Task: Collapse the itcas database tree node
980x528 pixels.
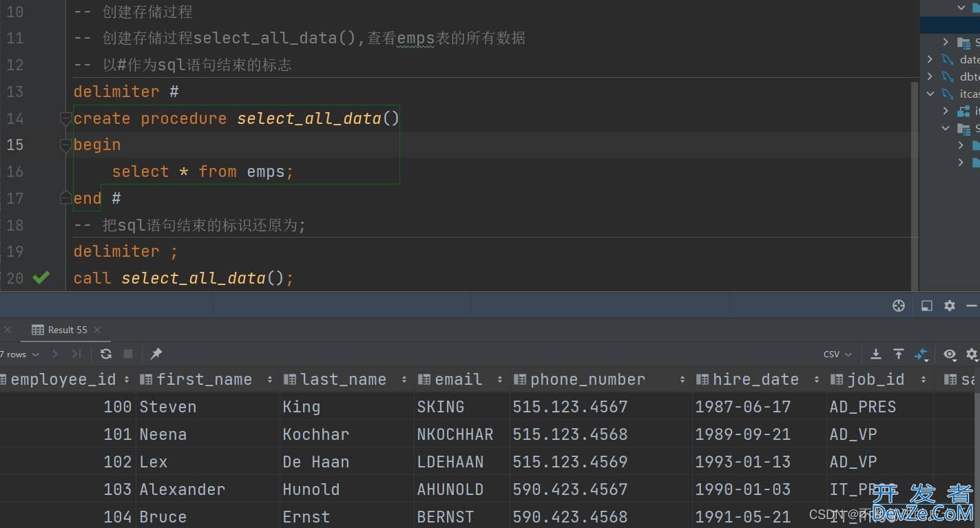Action: (930, 94)
